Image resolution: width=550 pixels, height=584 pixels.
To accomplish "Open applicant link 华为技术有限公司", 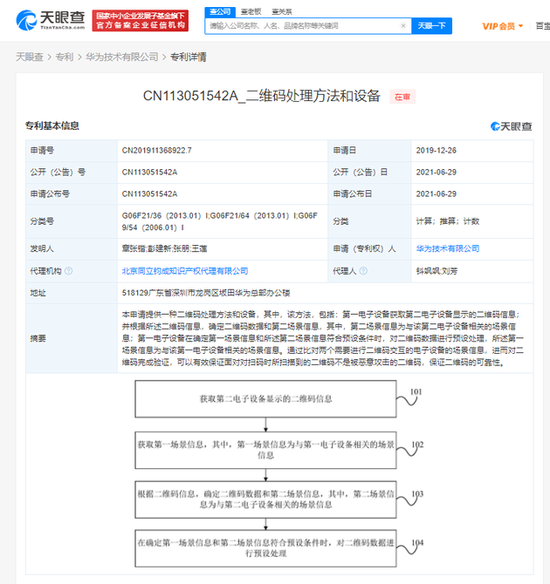I will click(x=447, y=248).
